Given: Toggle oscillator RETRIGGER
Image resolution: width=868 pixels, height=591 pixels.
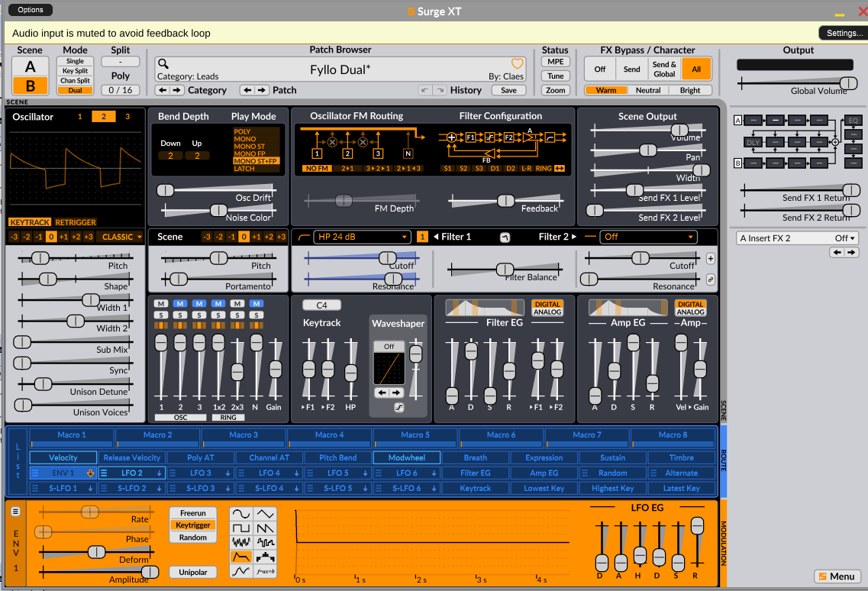Looking at the screenshot, I should (76, 222).
